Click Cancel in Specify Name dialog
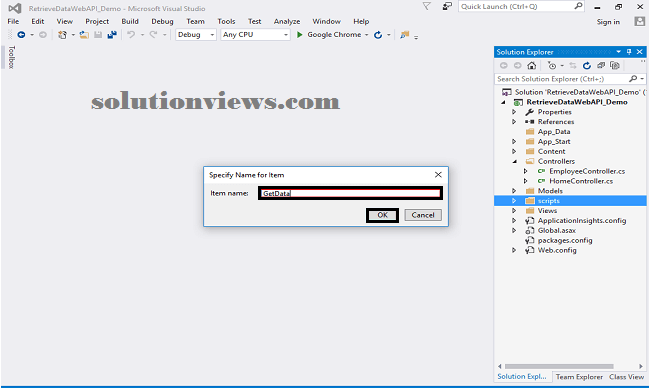This screenshot has width=649, height=388. click(423, 215)
